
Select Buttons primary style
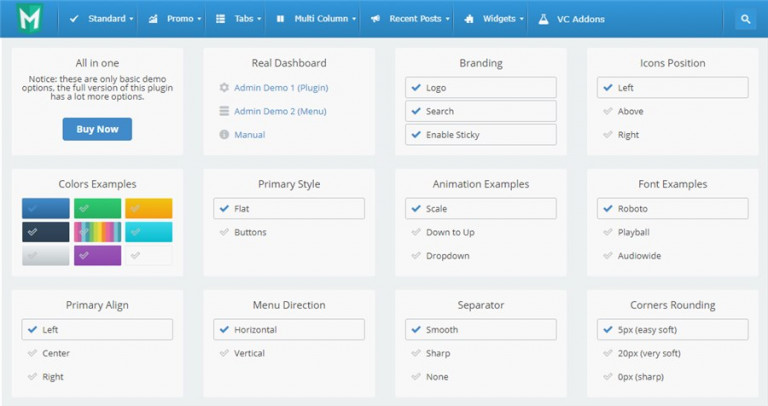pyautogui.click(x=289, y=232)
